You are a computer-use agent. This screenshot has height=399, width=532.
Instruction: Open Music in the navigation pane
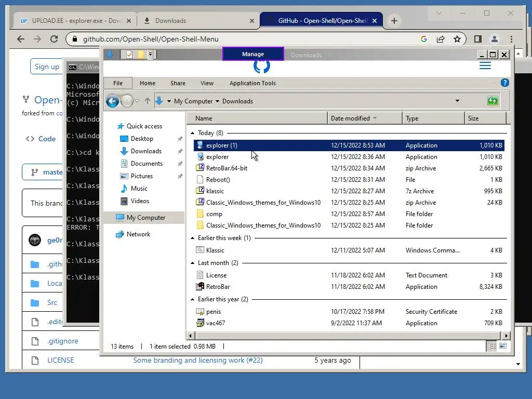[x=134, y=189]
